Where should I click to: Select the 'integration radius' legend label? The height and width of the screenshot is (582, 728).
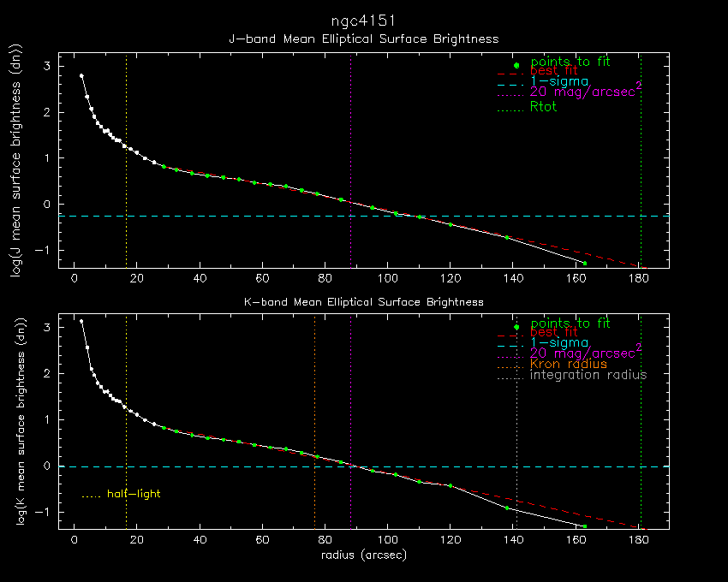tap(588, 375)
